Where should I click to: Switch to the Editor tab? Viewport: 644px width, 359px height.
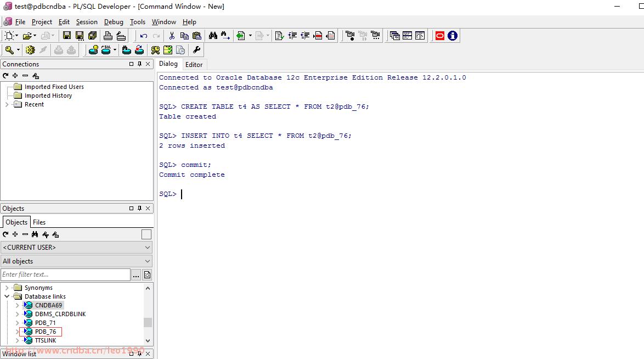pos(194,65)
